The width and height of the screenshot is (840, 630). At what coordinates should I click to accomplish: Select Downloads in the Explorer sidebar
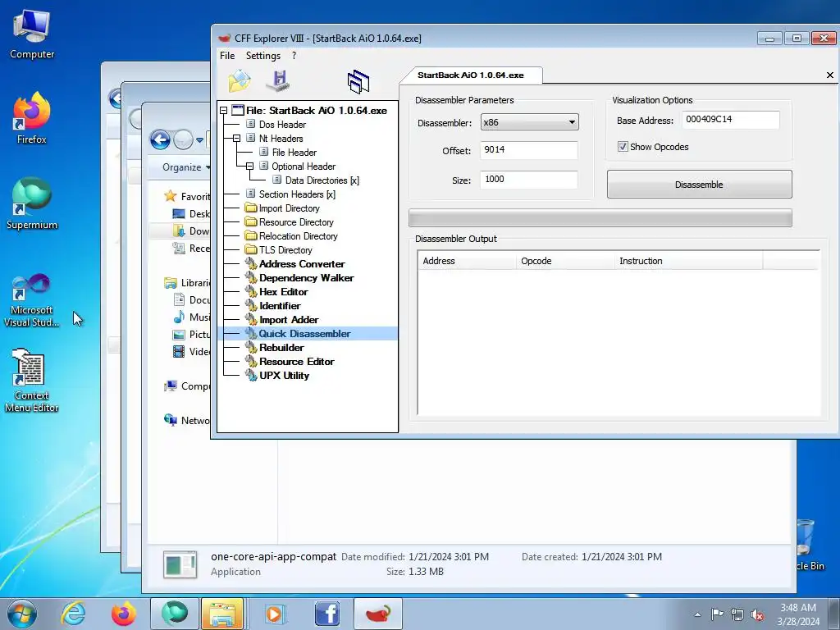pyautogui.click(x=191, y=231)
